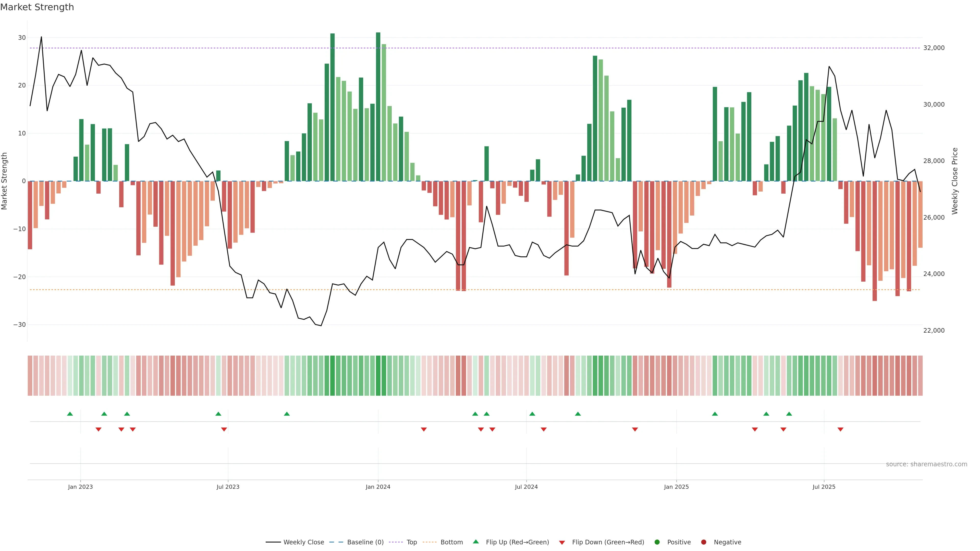Toggle the Baseline (0) legend entry

click(x=365, y=542)
